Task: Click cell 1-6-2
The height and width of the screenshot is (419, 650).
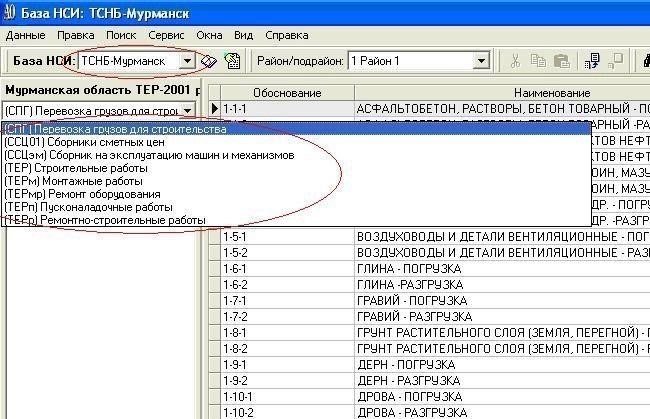Action: [287, 285]
